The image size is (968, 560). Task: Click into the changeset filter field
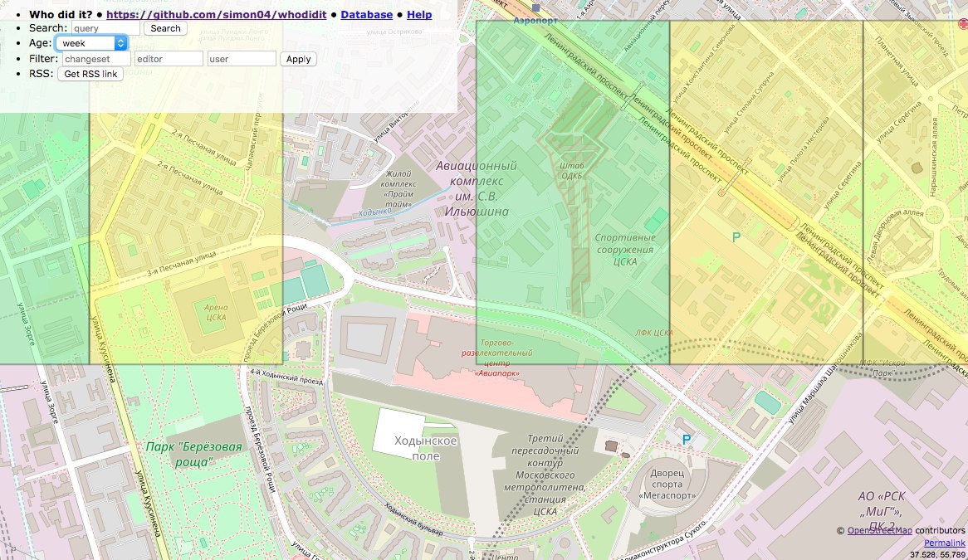click(96, 59)
